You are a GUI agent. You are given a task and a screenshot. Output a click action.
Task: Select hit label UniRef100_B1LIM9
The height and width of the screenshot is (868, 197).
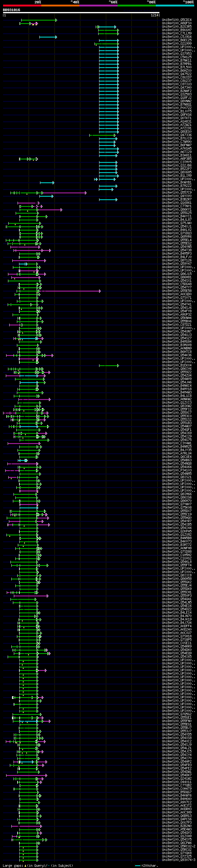point(177,176)
